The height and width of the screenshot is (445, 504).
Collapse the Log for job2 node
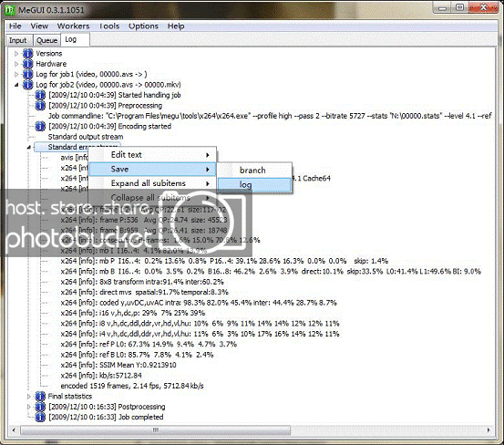[x=16, y=85]
